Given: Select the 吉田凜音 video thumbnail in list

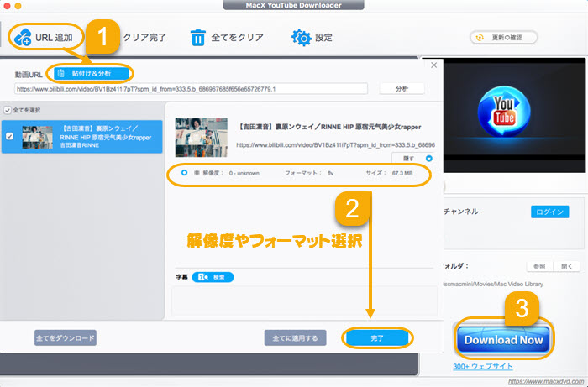Looking at the screenshot, I should tap(37, 137).
